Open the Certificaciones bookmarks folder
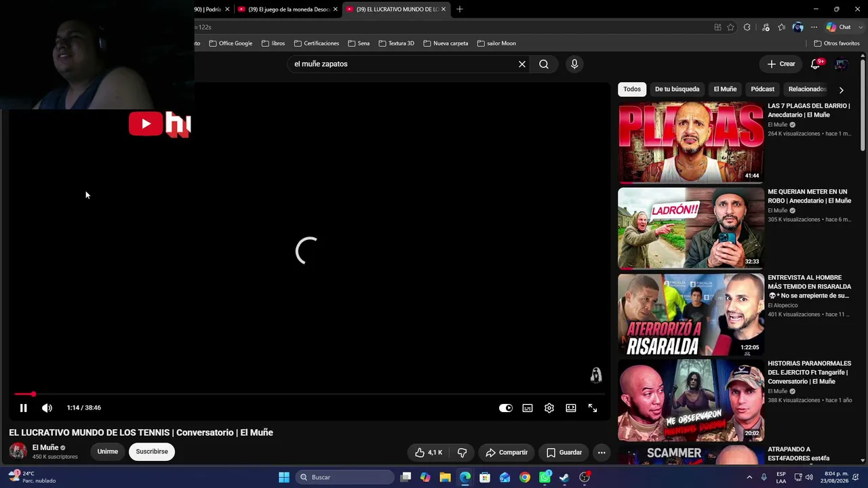The width and height of the screenshot is (868, 488). click(x=316, y=43)
